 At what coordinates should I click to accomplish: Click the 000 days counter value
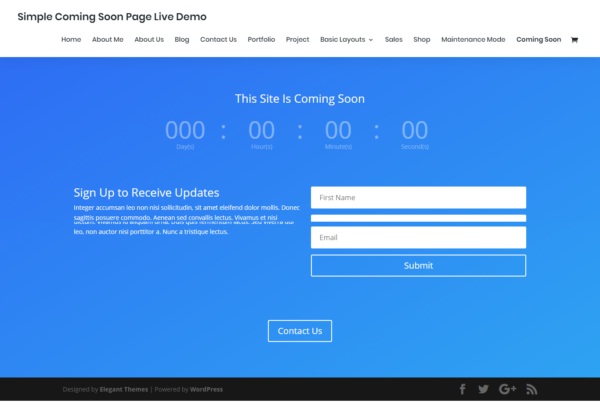tap(185, 130)
